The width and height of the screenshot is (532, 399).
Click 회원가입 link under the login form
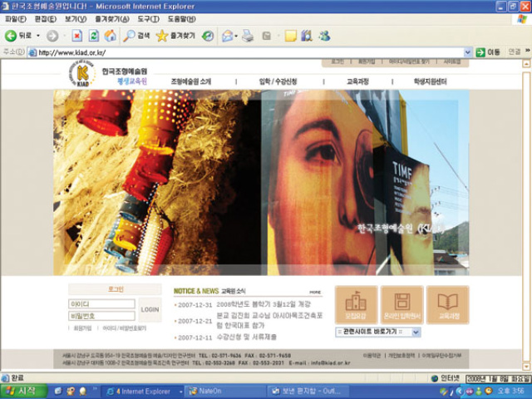[x=82, y=328]
